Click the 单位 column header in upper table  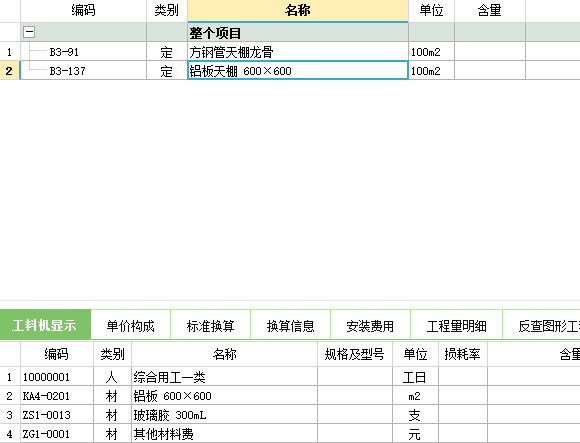pyautogui.click(x=431, y=11)
